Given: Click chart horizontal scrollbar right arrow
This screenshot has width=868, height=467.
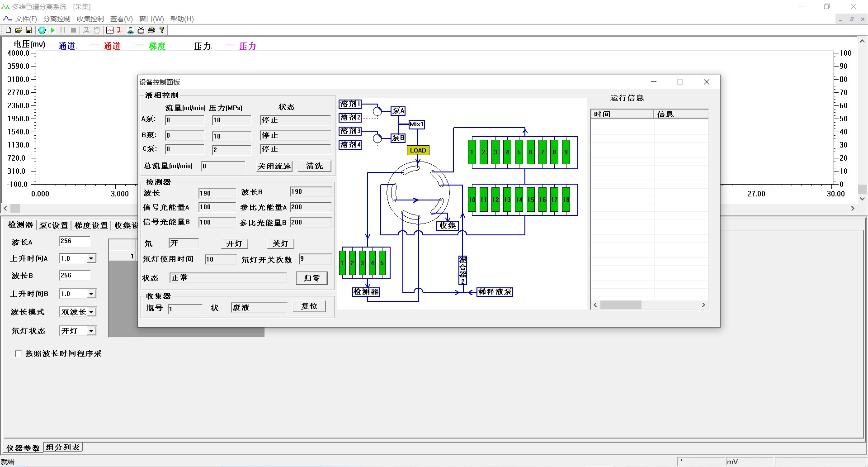Looking at the screenshot, I should tap(853, 209).
